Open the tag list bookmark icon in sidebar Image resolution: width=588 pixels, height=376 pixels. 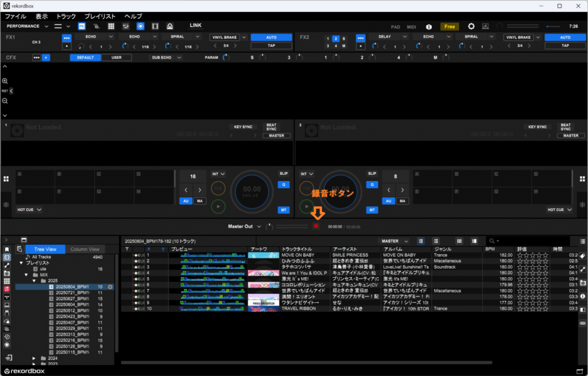tap(7, 250)
